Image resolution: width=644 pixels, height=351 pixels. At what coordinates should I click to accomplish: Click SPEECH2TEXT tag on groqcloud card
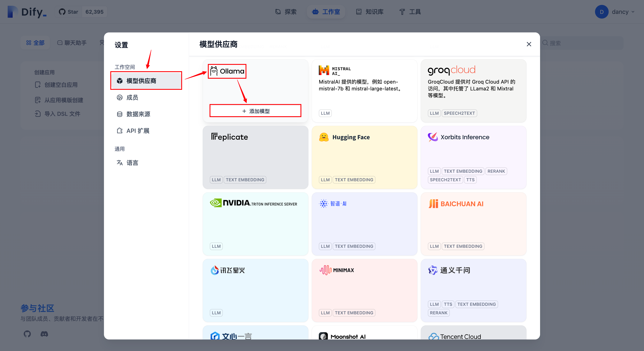click(459, 113)
